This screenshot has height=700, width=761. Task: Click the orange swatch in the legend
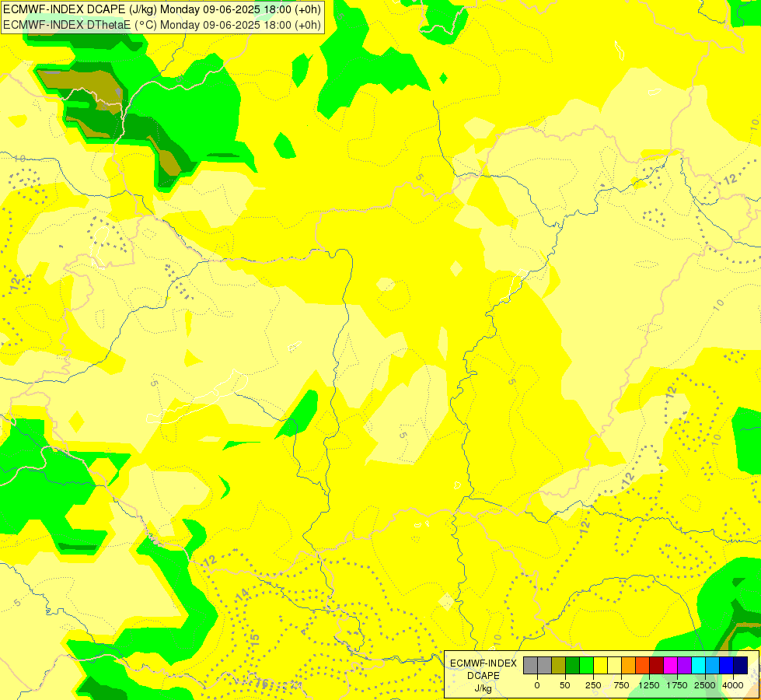coord(629,666)
